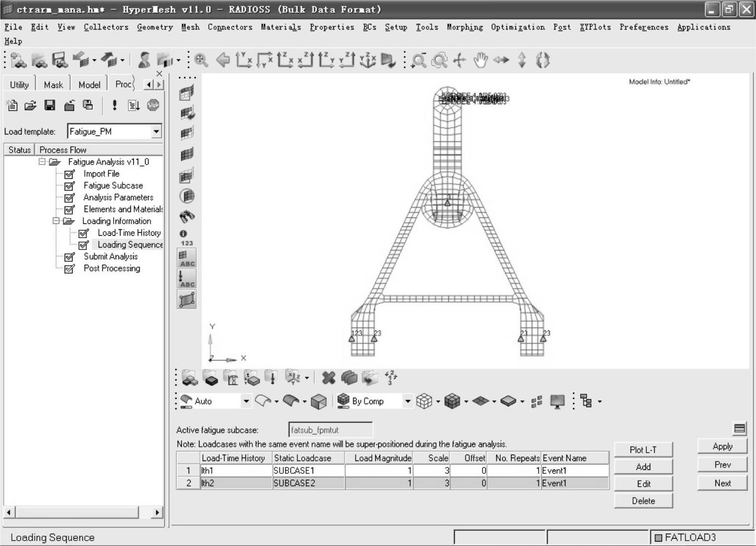Open the Morphing menu

[x=464, y=27]
